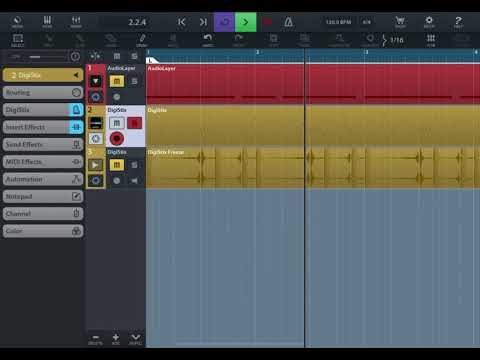Choose the Glue tool
The image size is (480, 360).
[x=80, y=40]
